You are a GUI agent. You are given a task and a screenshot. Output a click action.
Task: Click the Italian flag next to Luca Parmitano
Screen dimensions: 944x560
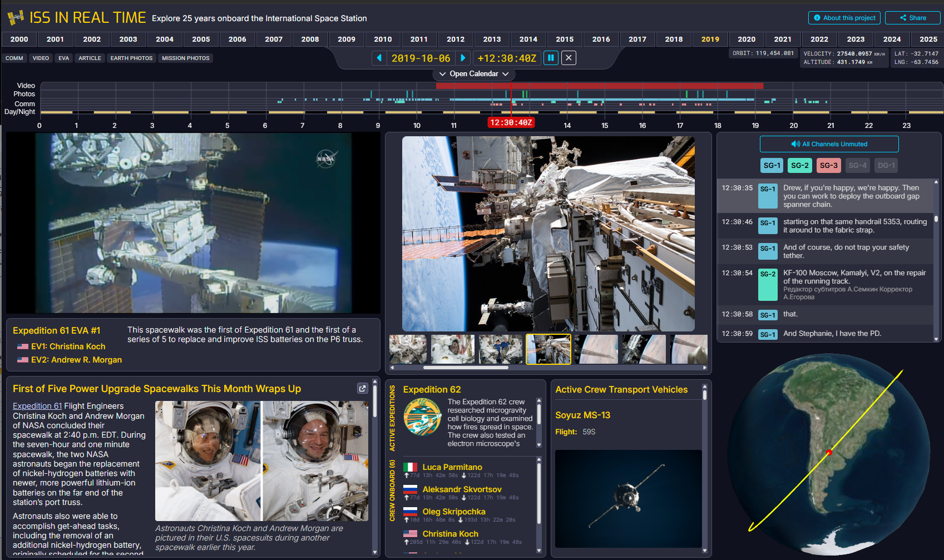click(411, 467)
